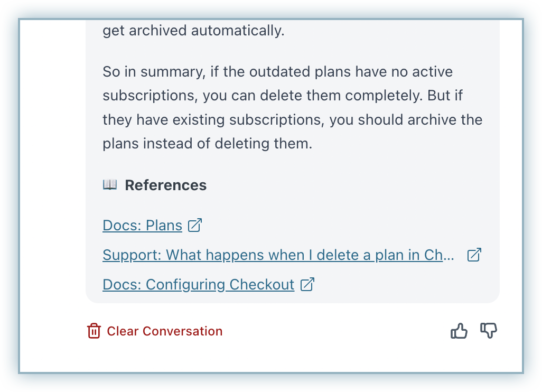Click external-link icon beside Docs: Plans
The width and height of the screenshot is (542, 392).
(195, 226)
